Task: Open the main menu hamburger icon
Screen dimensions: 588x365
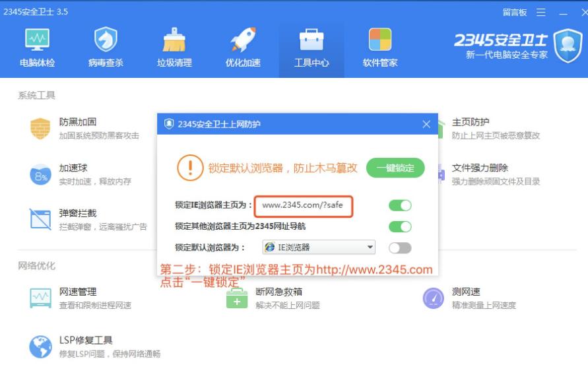Action: pyautogui.click(x=540, y=13)
